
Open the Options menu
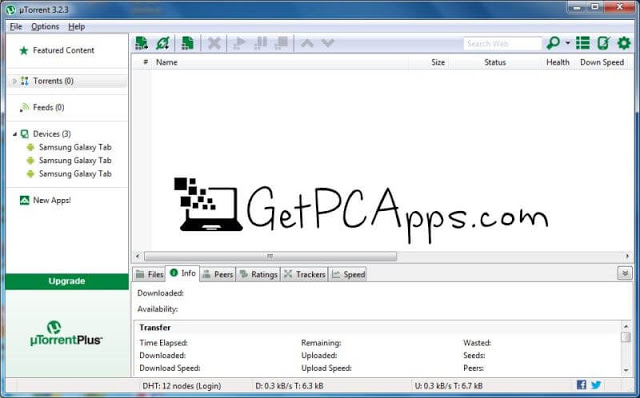click(45, 27)
